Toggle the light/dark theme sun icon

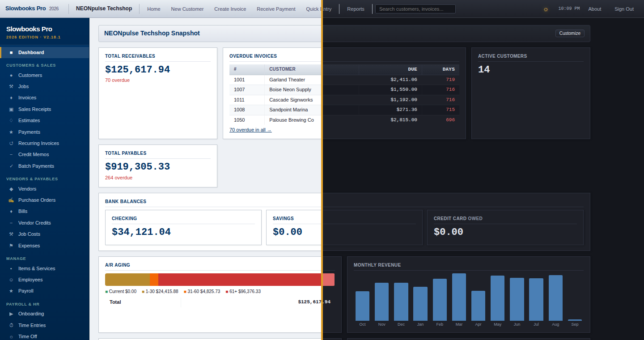click(x=546, y=9)
